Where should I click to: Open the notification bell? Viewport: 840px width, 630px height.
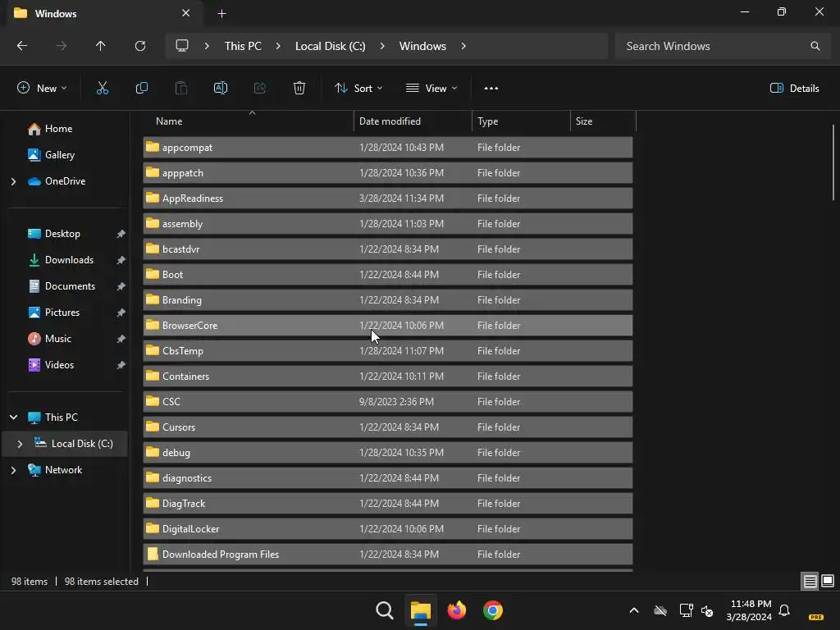point(784,610)
